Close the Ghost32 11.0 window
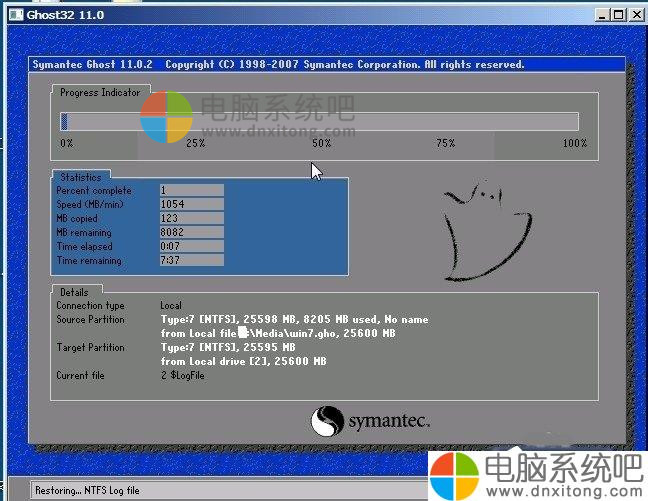This screenshot has width=648, height=501. 636,15
